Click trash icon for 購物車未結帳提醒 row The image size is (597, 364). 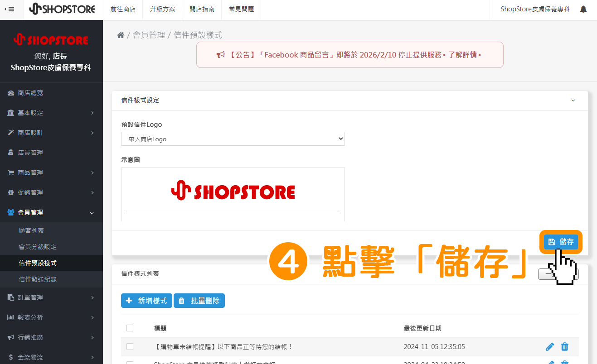pos(564,347)
